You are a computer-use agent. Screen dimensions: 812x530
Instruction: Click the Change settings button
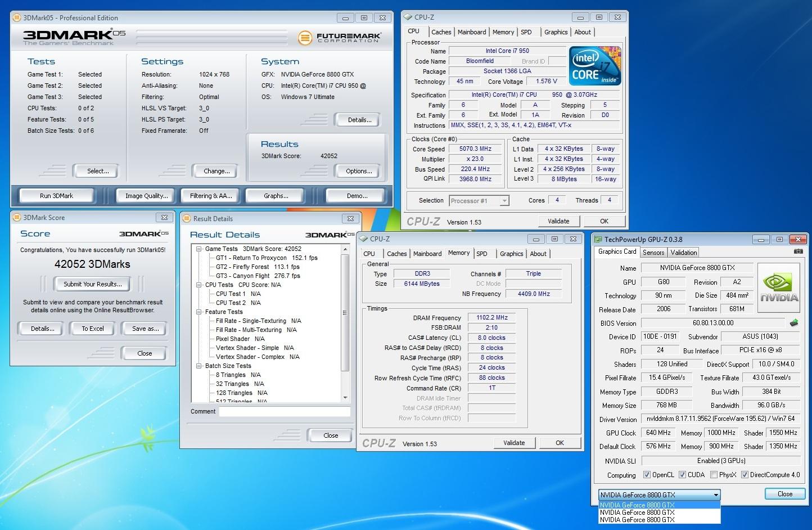216,171
